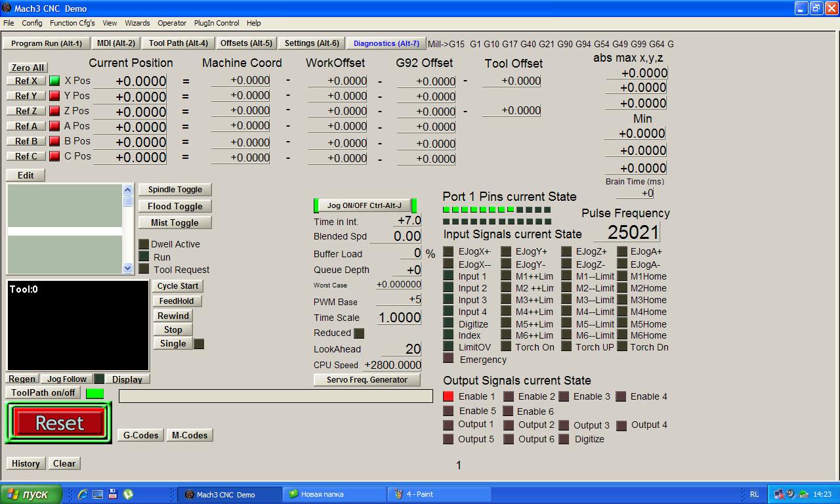Click the Digitize input signal LED
The image size is (840, 504).
[448, 323]
